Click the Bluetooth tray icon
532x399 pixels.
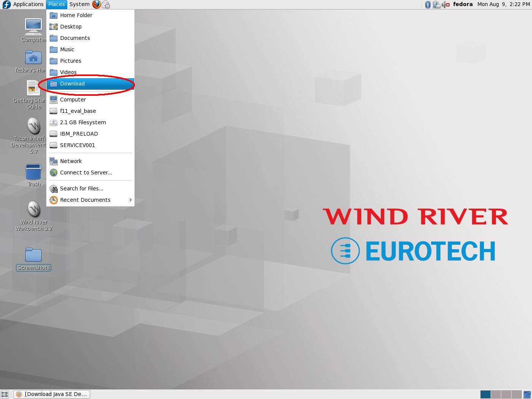427,5
